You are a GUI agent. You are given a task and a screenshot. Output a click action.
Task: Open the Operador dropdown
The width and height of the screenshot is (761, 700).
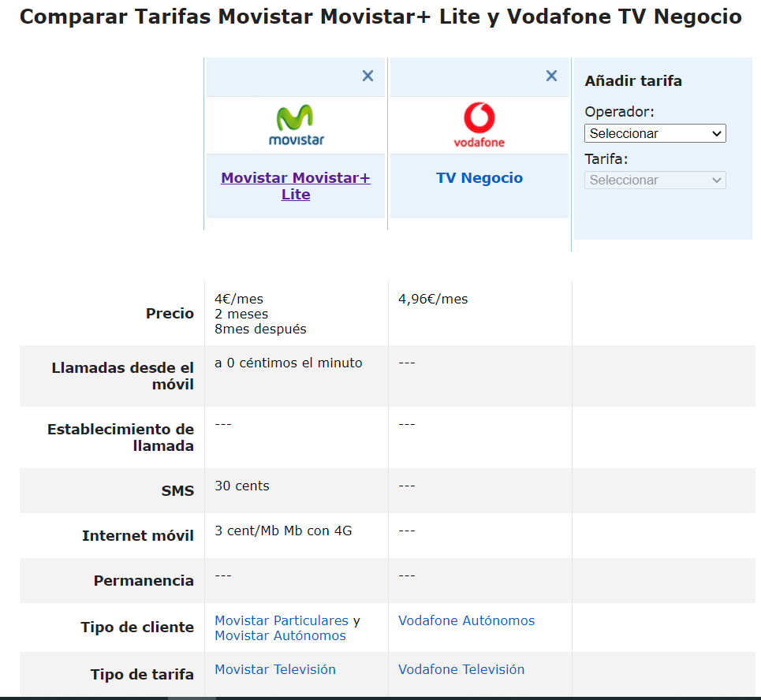[655, 133]
